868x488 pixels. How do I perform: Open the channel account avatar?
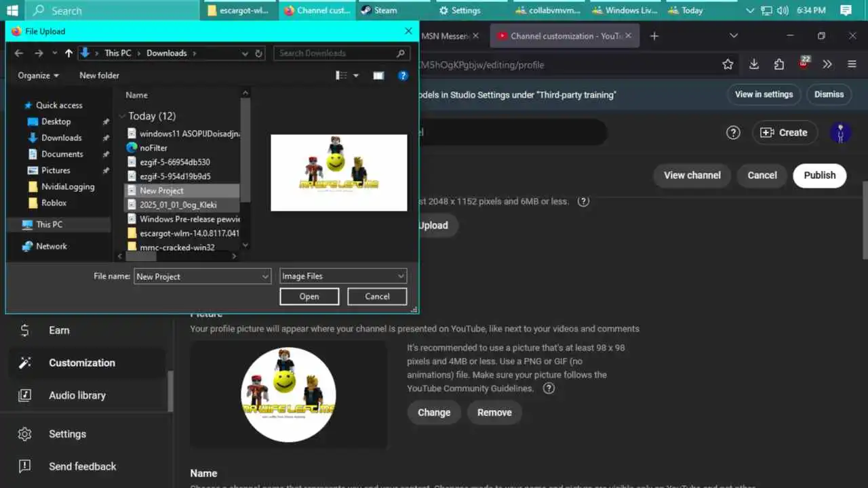tap(841, 133)
